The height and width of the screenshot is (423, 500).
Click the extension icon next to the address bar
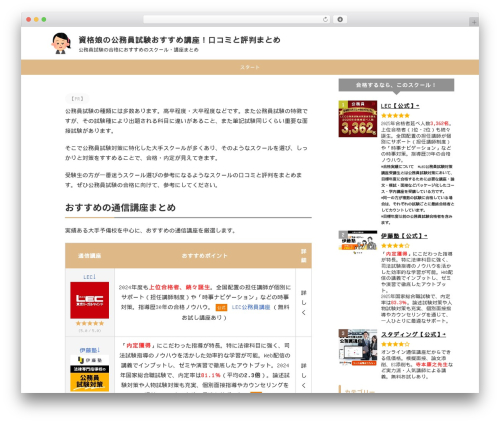coord(340,19)
